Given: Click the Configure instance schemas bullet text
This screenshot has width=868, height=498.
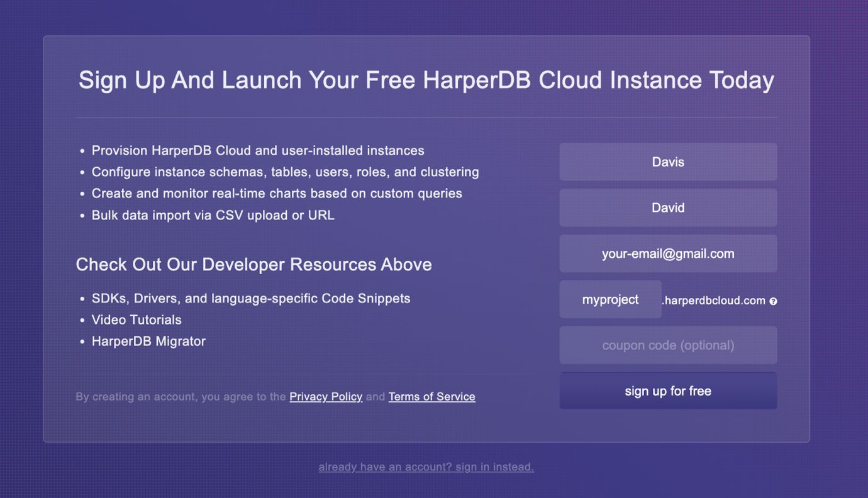Looking at the screenshot, I should tap(286, 172).
